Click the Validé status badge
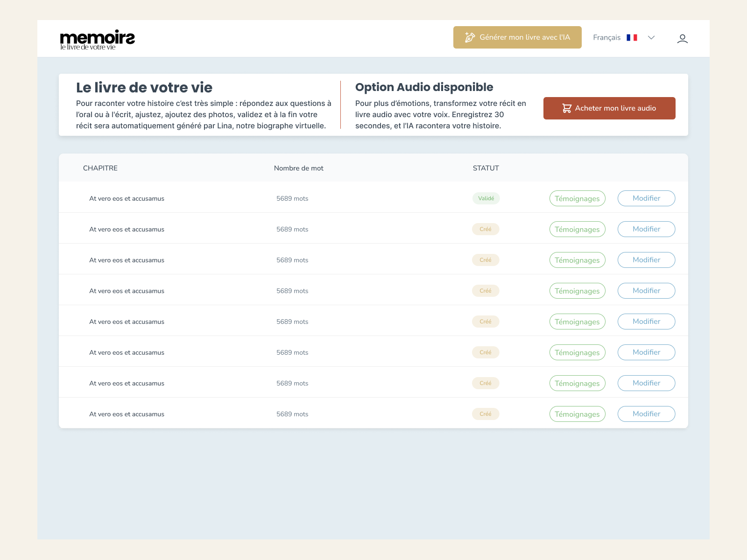 click(x=486, y=198)
